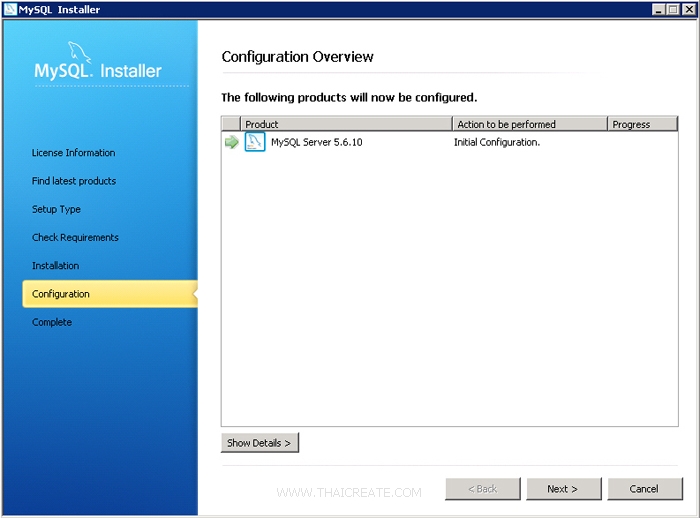Image resolution: width=700 pixels, height=518 pixels.
Task: Select the MySQL Server 5.6.10 row text
Action: (317, 142)
